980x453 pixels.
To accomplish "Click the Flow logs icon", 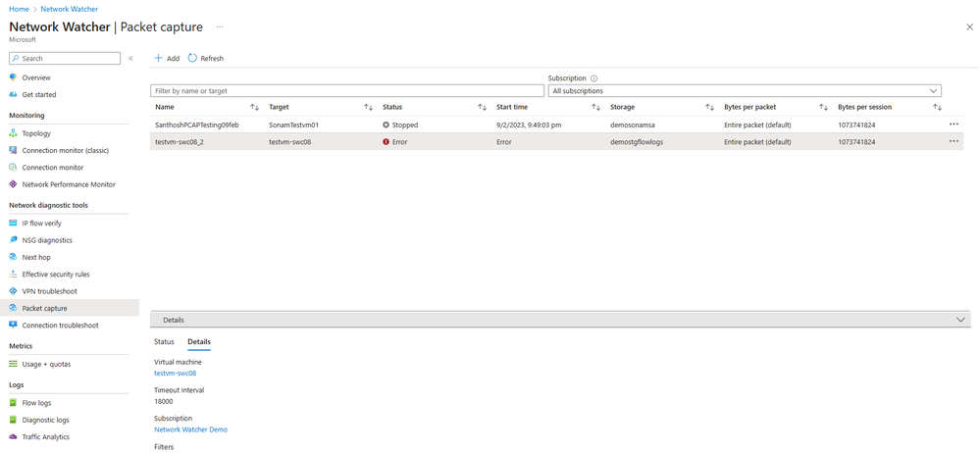I will click(x=13, y=402).
